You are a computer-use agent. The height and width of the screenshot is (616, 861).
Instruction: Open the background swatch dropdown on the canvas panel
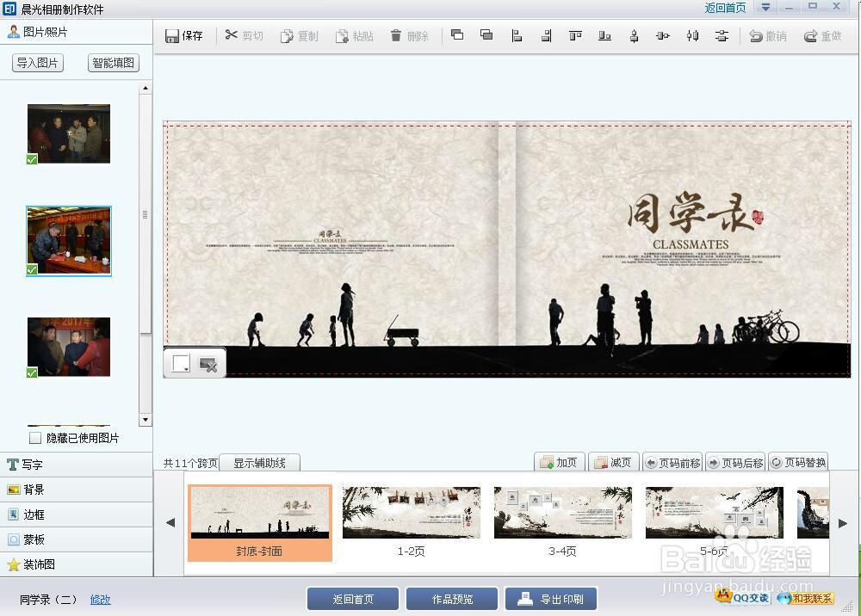(x=187, y=369)
